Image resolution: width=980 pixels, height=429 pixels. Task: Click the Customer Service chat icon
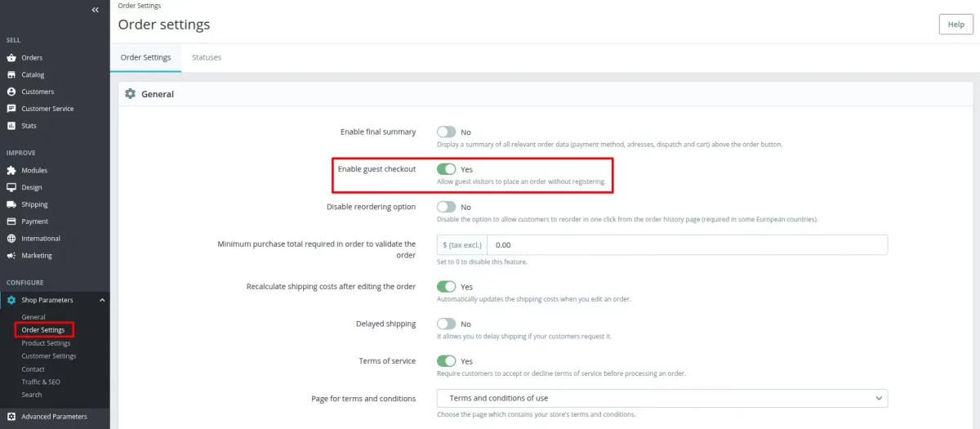tap(11, 109)
